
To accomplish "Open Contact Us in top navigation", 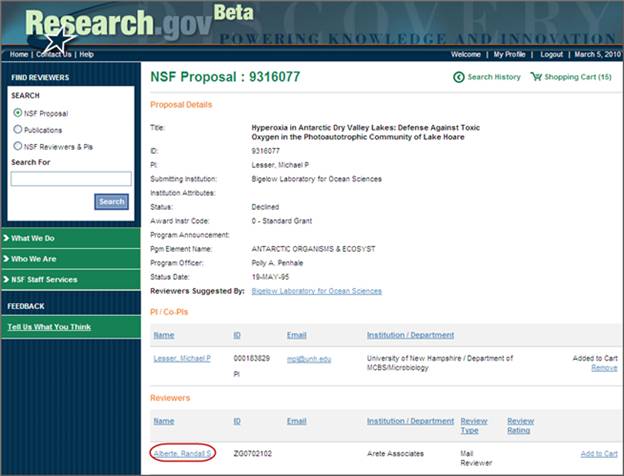I will 54,54.
